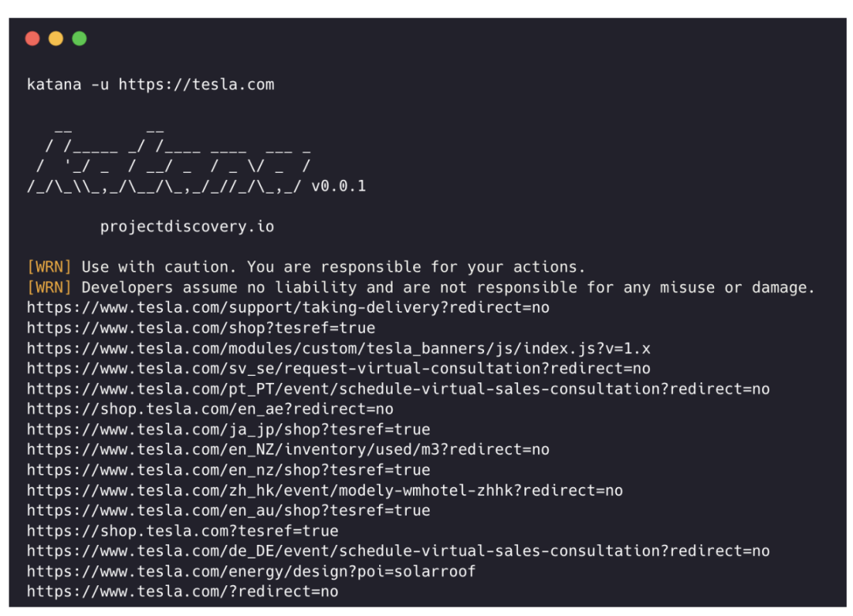The image size is (853, 616).
Task: Open the taking-delivery support URL
Action: pyautogui.click(x=288, y=307)
